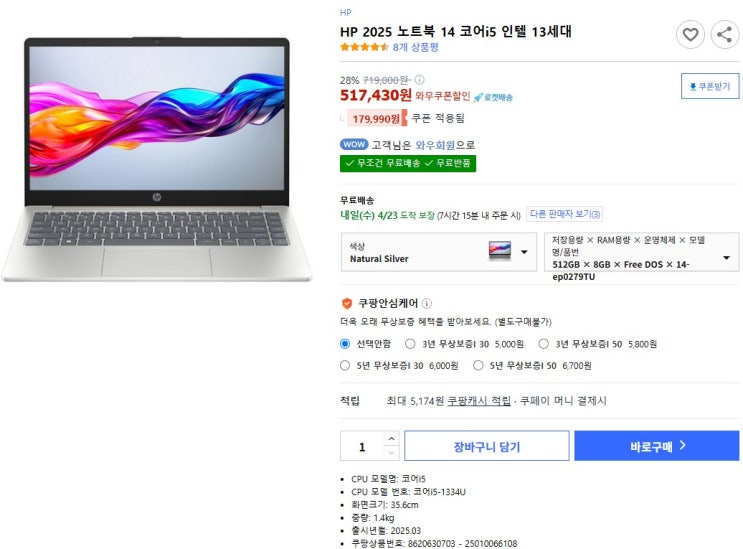The height and width of the screenshot is (549, 743).
Task: Click the heart wishlist icon
Action: pyautogui.click(x=690, y=34)
